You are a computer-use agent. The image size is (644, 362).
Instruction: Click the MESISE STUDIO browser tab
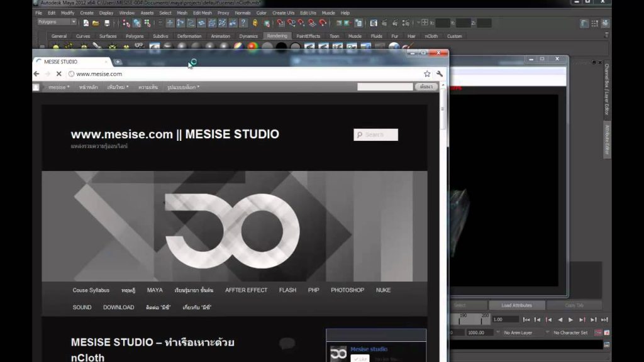pos(72,62)
